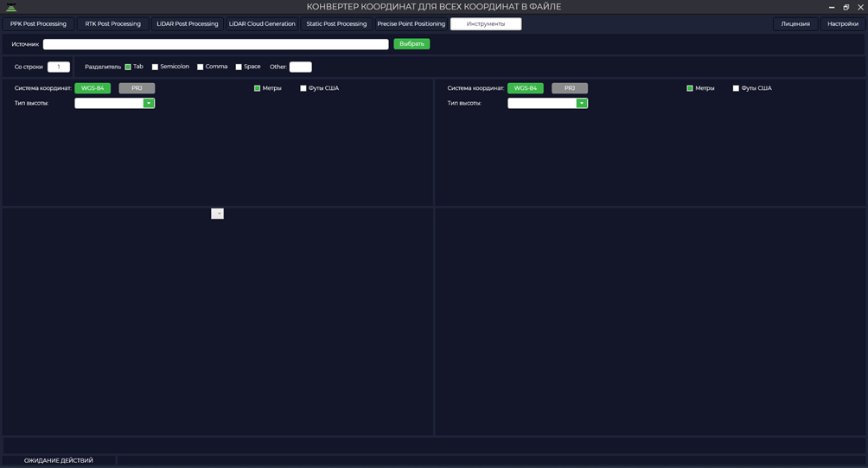Open Настройки settings
Screen dimensions: 868x468
pyautogui.click(x=843, y=24)
